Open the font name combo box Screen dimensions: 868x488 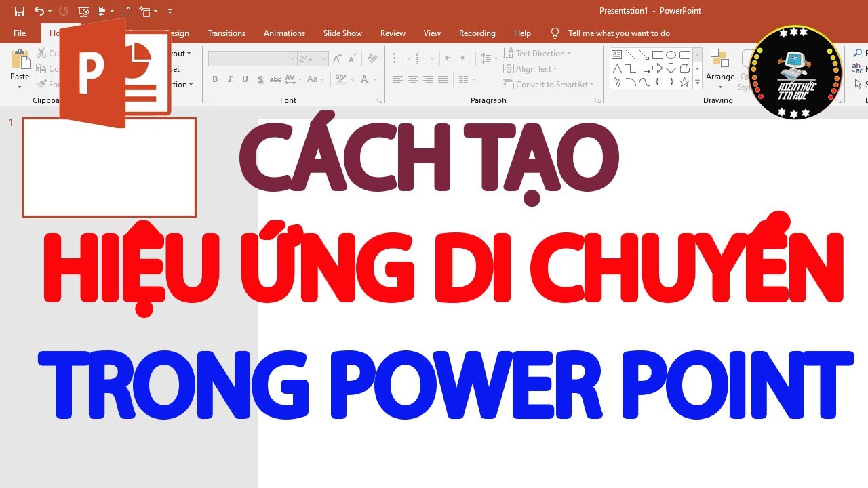click(x=252, y=59)
